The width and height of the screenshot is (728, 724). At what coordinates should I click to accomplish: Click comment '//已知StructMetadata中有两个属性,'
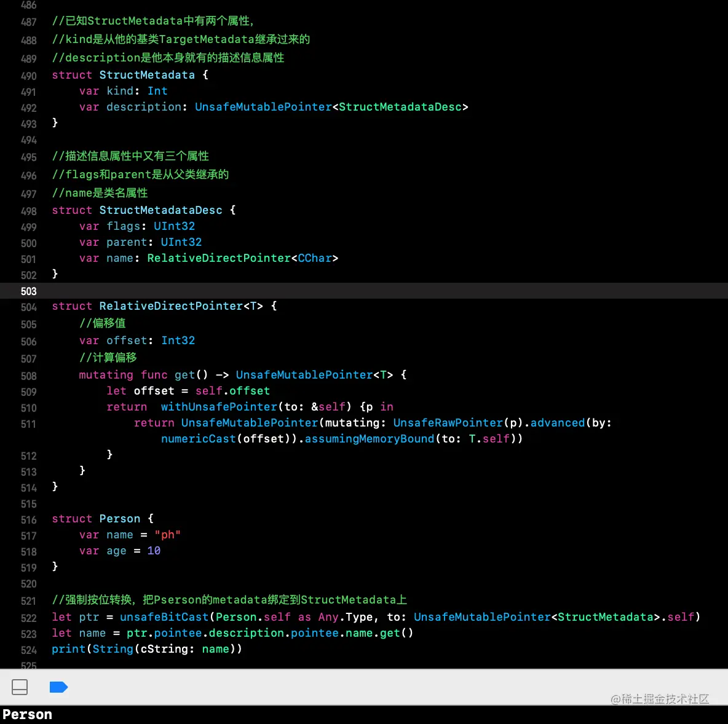pyautogui.click(x=152, y=21)
